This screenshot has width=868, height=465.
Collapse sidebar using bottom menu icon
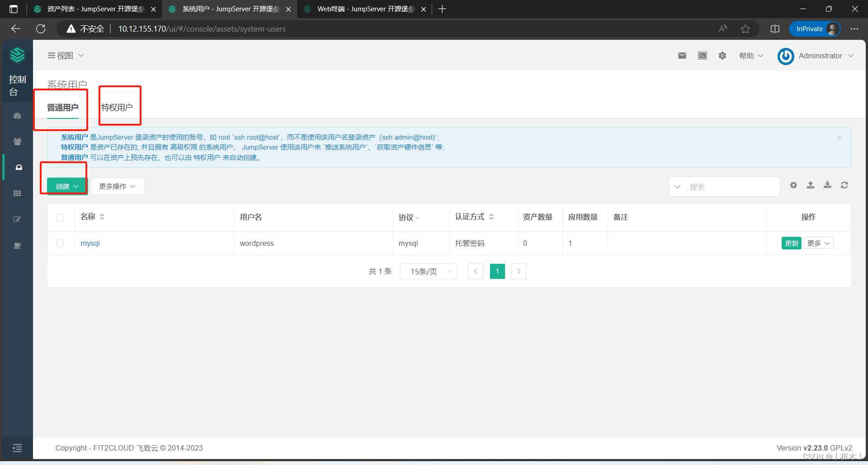(x=17, y=448)
